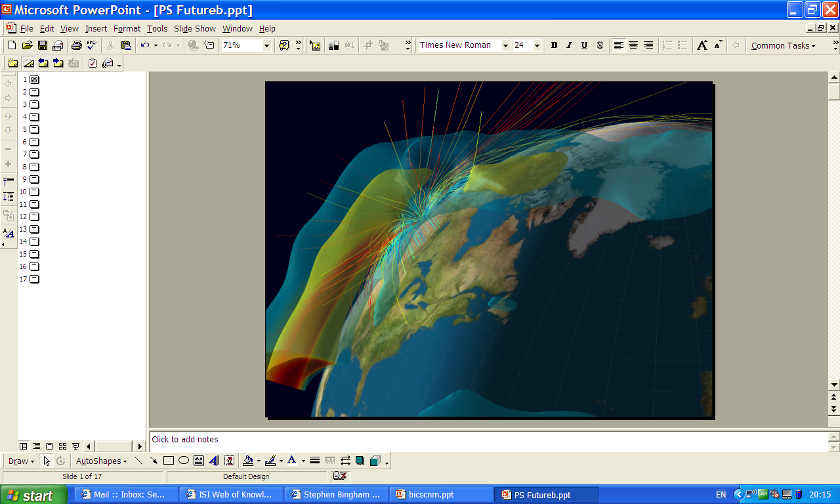Insert WordArt from the drawing toolbar
The image size is (840, 504).
pos(214,461)
